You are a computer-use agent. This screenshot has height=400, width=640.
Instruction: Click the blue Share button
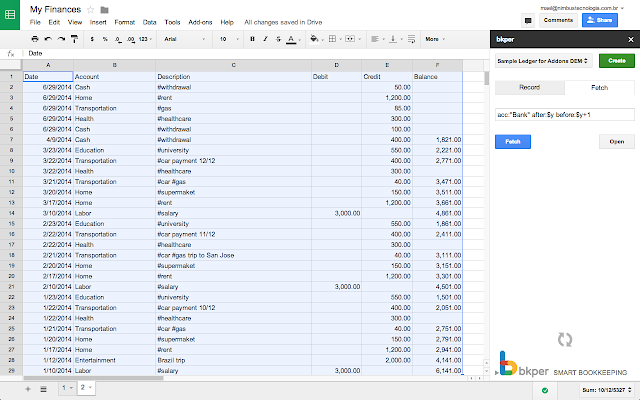pos(600,20)
